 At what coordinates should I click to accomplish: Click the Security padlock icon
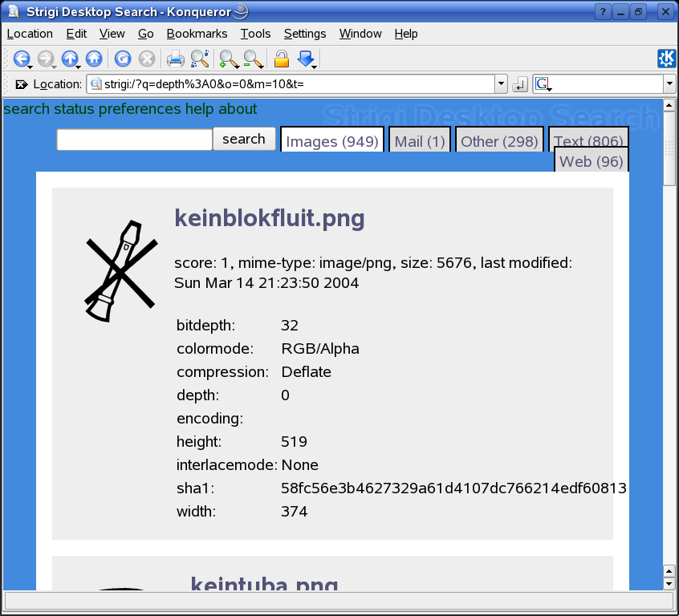(x=282, y=59)
